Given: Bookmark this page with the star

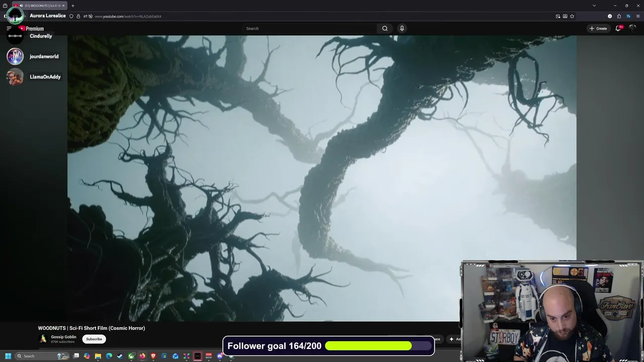Looking at the screenshot, I should pos(572,17).
